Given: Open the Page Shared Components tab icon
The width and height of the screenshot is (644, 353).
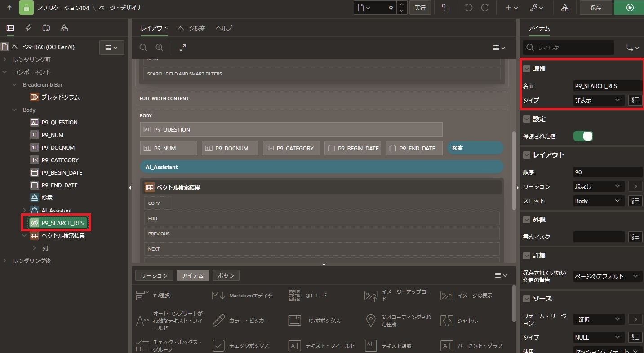Looking at the screenshot, I should [64, 28].
